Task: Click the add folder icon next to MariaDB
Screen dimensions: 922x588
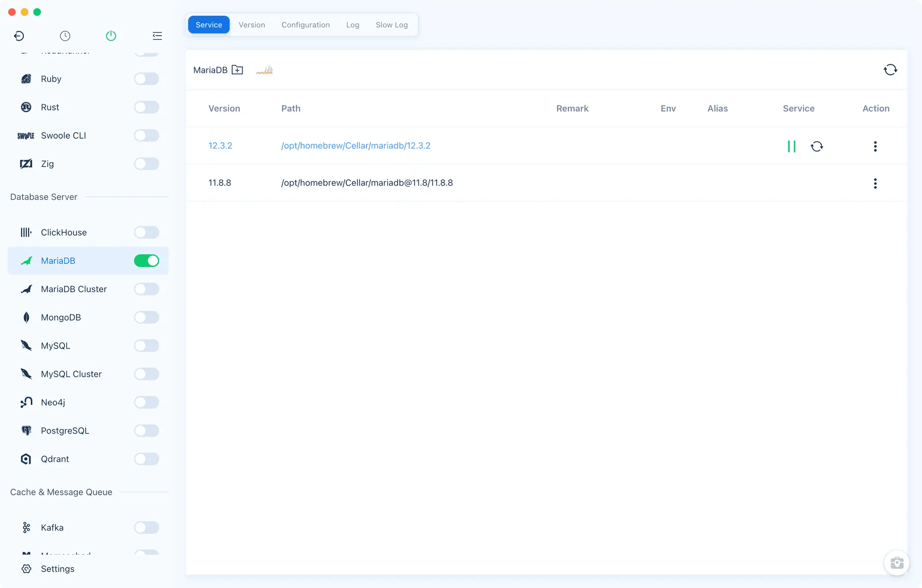Action: coord(237,70)
